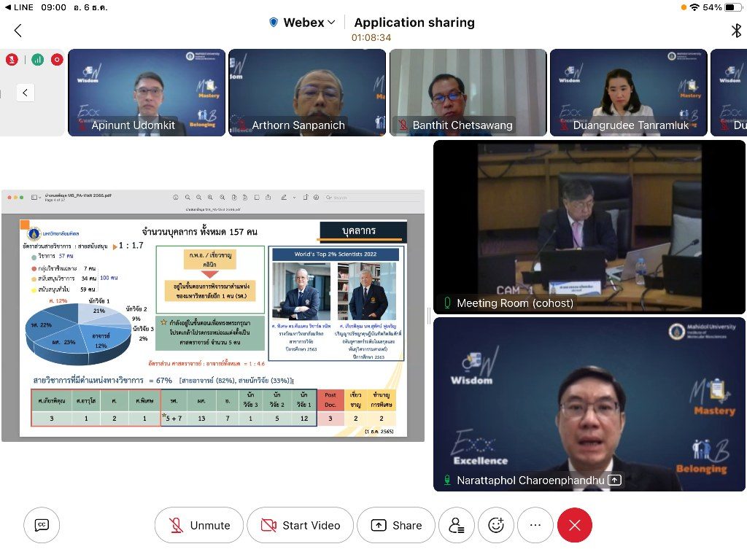The width and height of the screenshot is (747, 560).
Task: Unmute the microphone
Action: click(x=199, y=525)
